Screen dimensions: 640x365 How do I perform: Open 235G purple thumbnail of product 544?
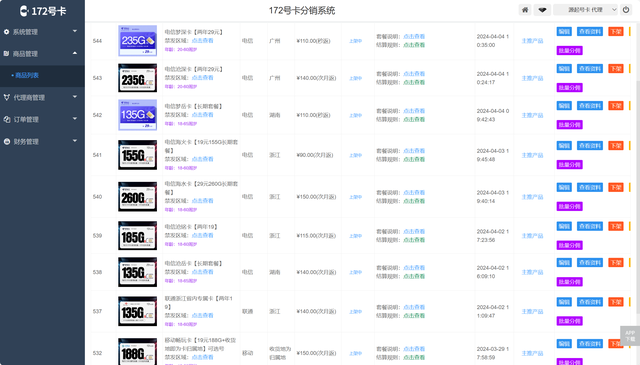click(x=138, y=40)
